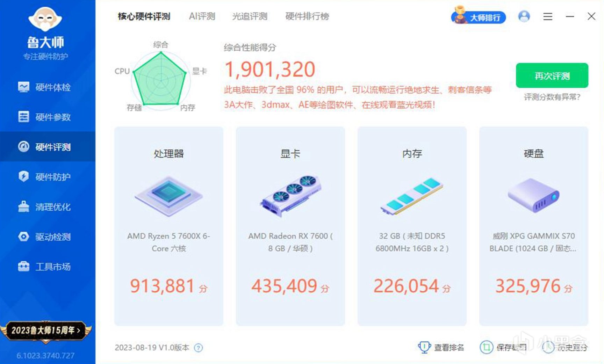Click the 2023-08-19 V1.0版本 label
This screenshot has width=604, height=364.
152,348
